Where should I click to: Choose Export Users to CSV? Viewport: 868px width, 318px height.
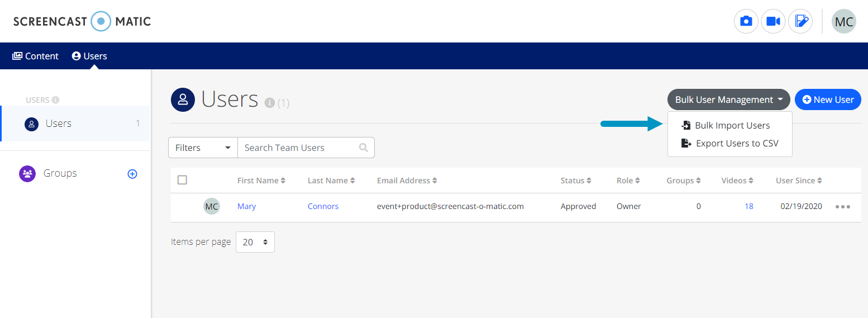click(x=729, y=144)
